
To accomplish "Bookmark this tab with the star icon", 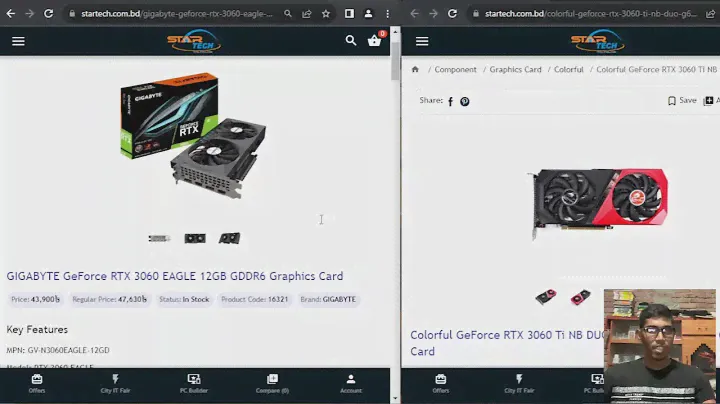I will point(326,14).
